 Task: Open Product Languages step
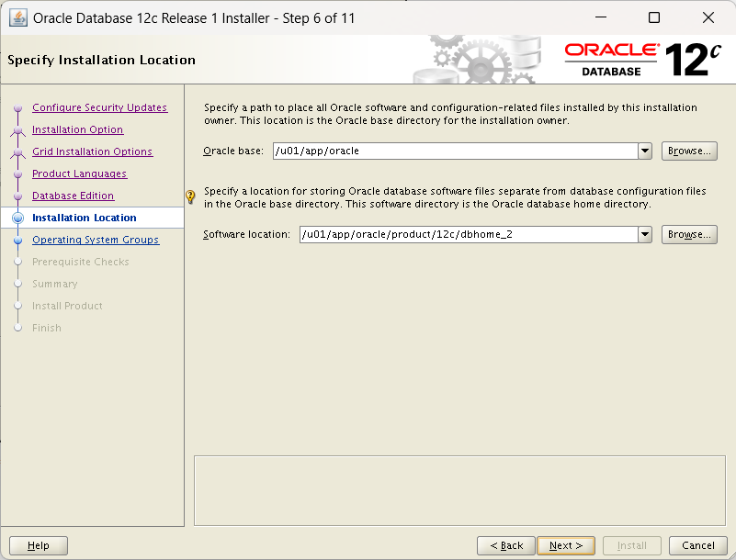79,174
